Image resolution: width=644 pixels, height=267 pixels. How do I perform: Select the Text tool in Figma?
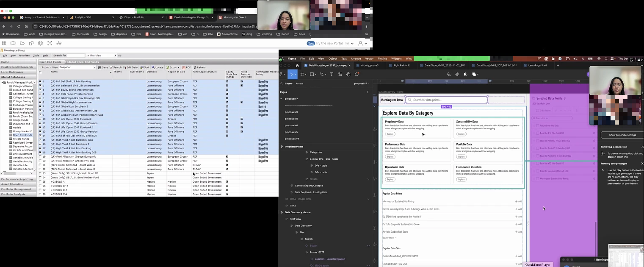[x=331, y=74]
